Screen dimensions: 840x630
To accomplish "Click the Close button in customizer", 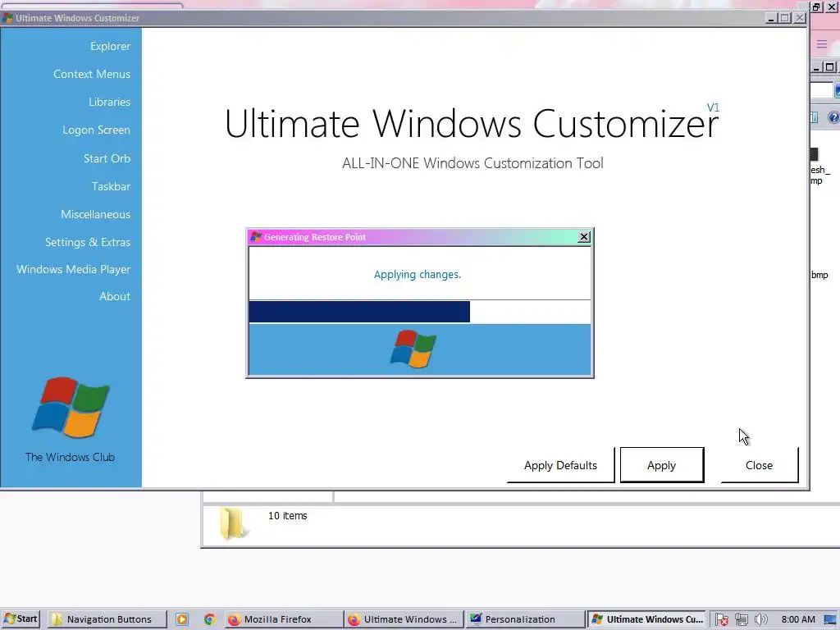I will pyautogui.click(x=759, y=465).
